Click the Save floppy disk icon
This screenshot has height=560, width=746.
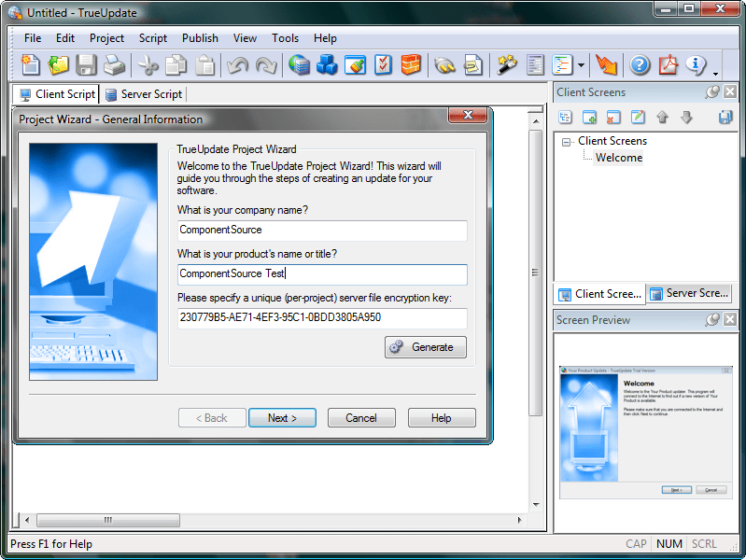(x=86, y=64)
